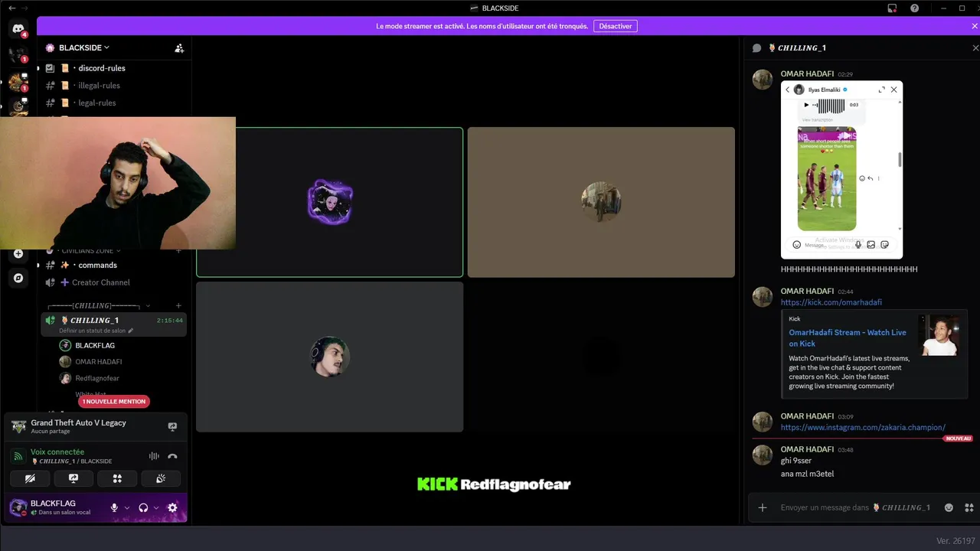Dismiss the streamer mode banner

[975, 26]
